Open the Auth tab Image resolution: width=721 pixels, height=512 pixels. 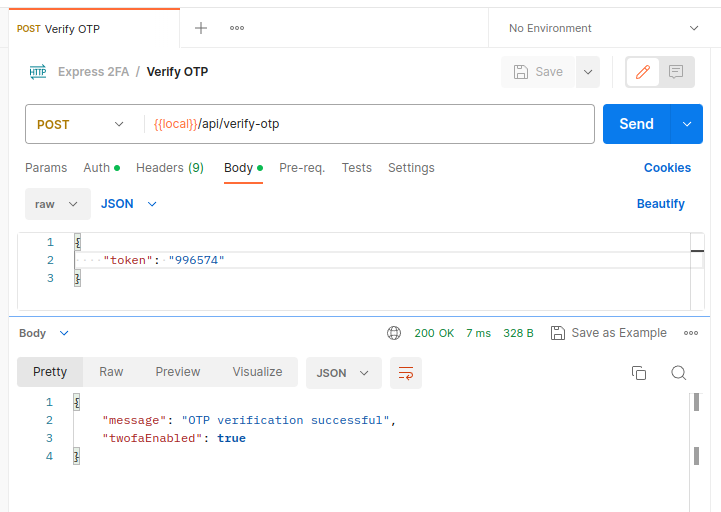click(102, 168)
